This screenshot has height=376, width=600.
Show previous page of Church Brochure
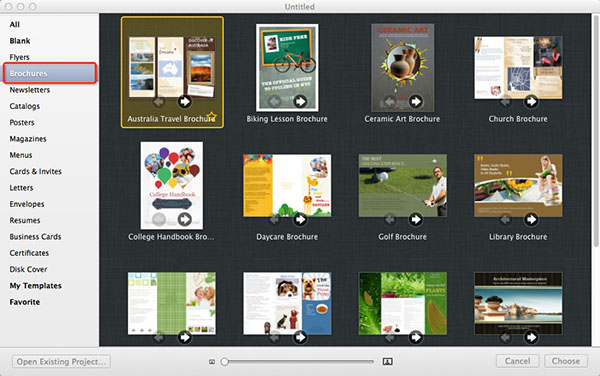[505, 102]
